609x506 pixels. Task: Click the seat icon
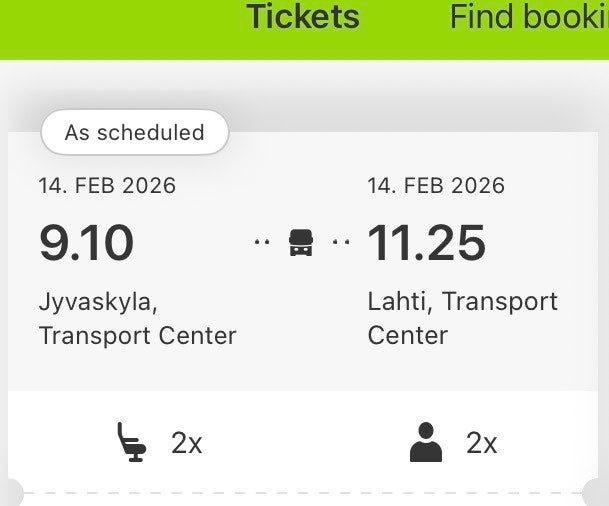131,442
